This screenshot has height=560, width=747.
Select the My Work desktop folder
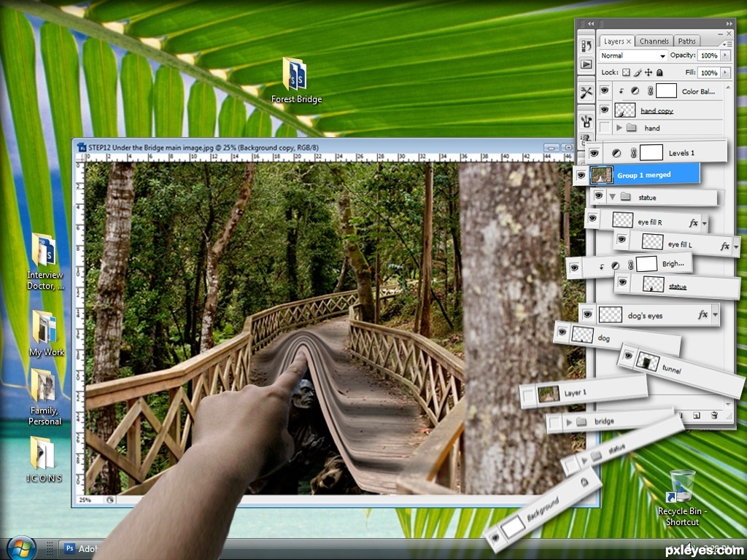(46, 332)
